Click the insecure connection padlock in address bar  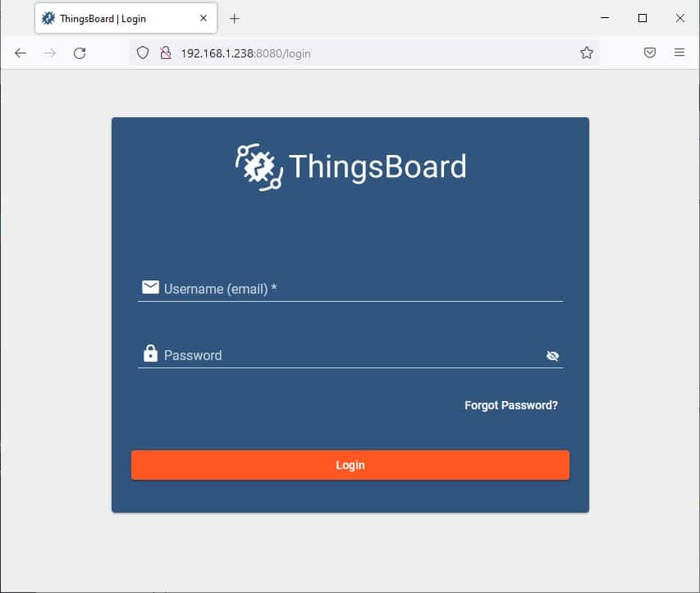(x=164, y=52)
